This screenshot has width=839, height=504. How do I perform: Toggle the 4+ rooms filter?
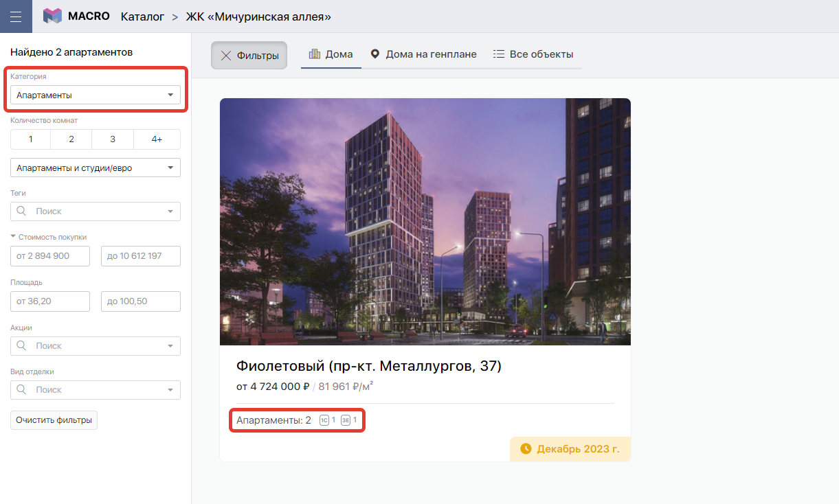(157, 139)
